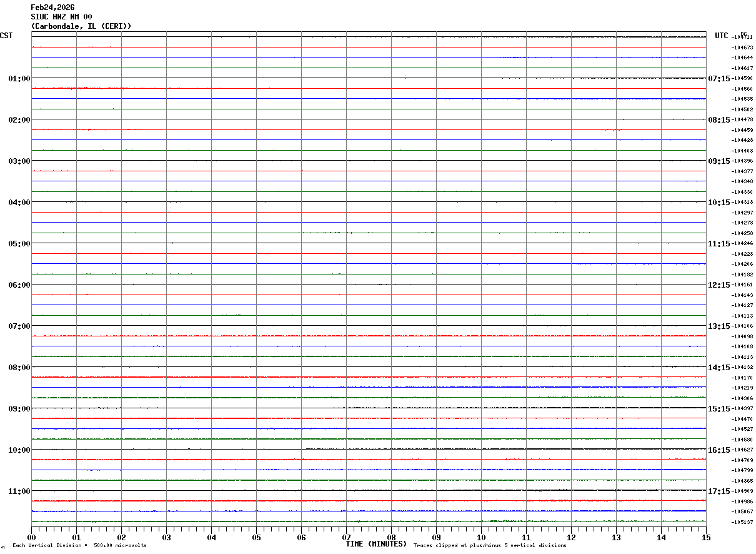
Task: Click the 04:00 CST time label
Action: point(19,203)
